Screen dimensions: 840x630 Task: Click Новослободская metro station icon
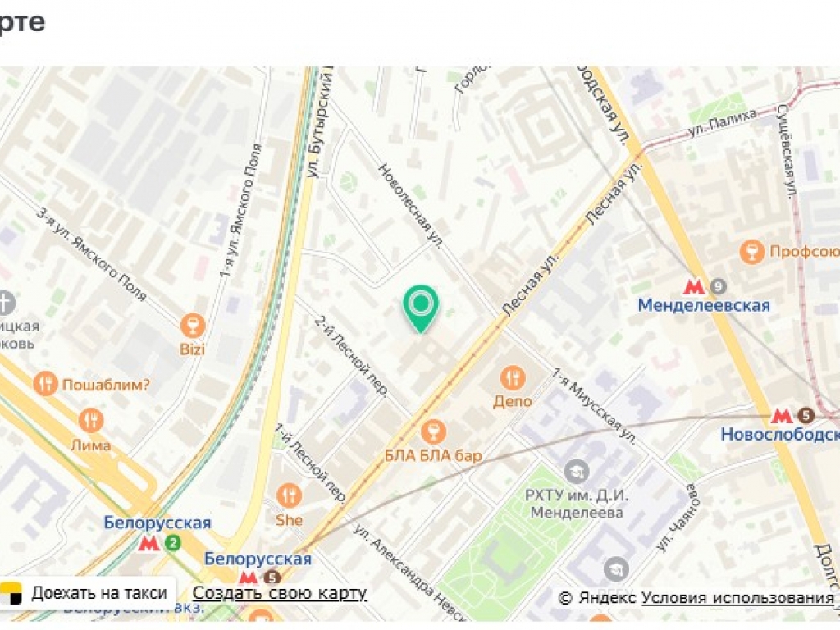(781, 416)
